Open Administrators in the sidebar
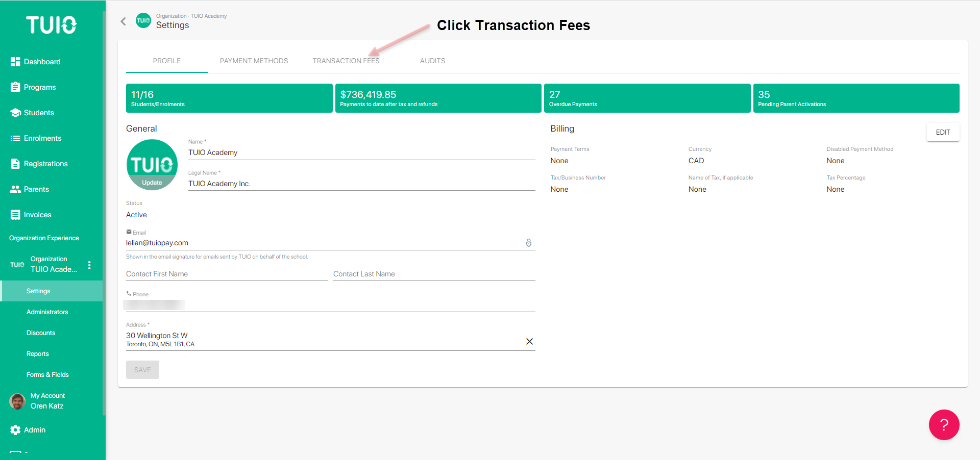 tap(47, 312)
